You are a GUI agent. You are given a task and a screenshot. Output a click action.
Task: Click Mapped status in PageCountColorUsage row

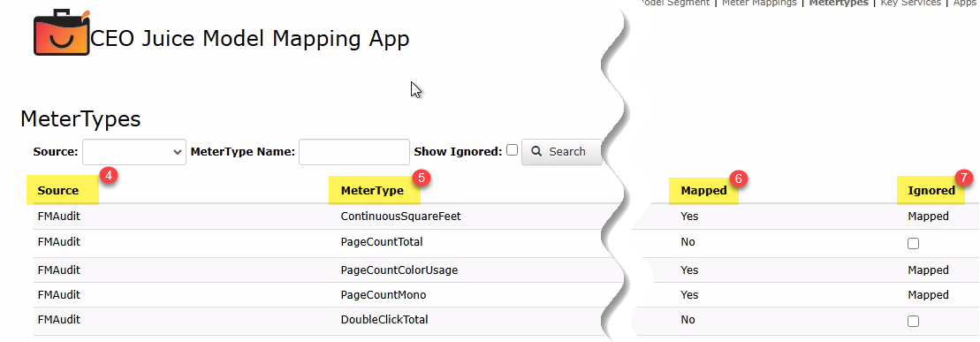pos(928,270)
